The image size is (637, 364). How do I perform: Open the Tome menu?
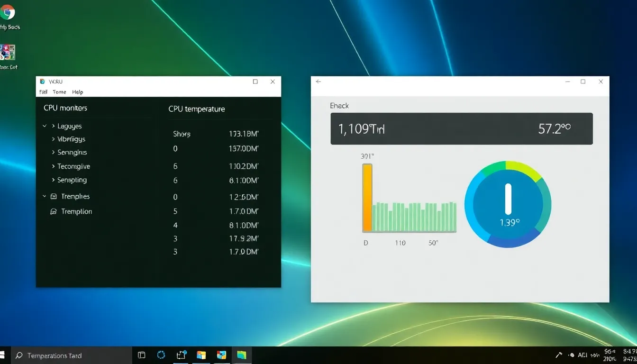(59, 92)
